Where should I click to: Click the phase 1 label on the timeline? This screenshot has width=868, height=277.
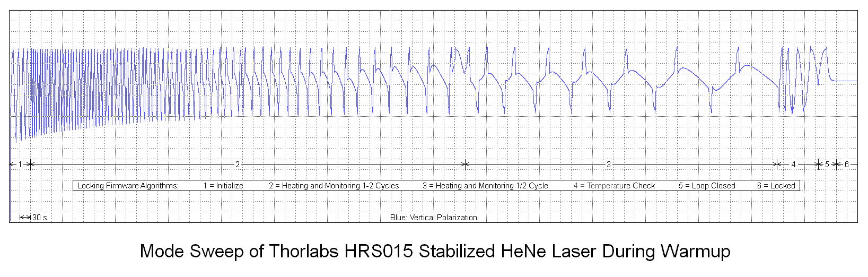point(20,165)
